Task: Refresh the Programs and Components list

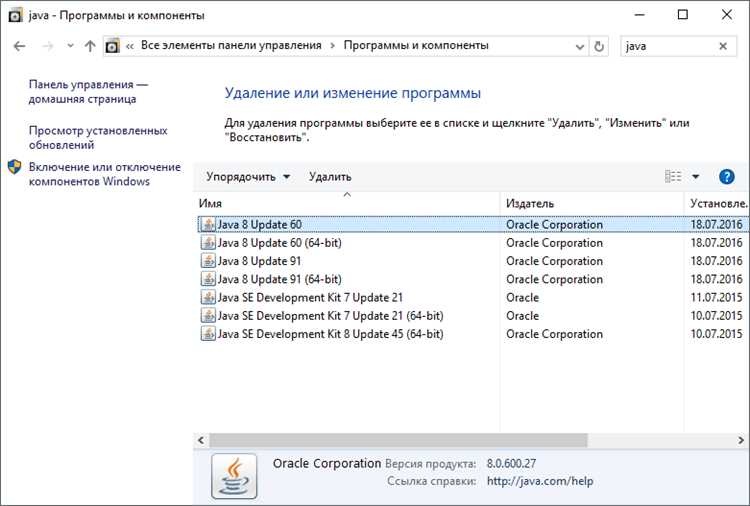Action: [599, 47]
